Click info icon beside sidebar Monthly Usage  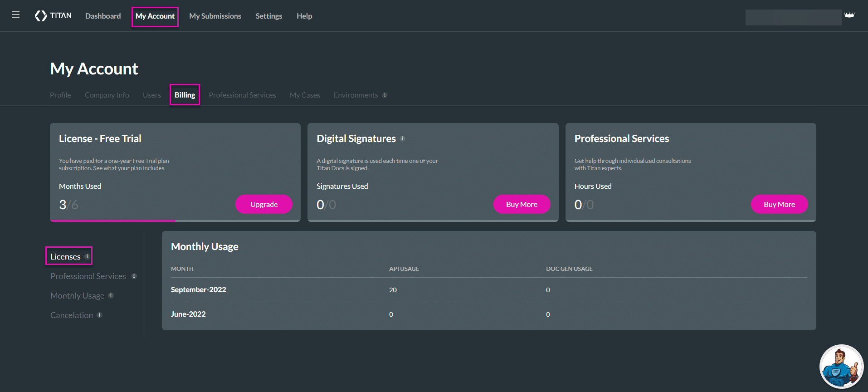click(x=111, y=296)
